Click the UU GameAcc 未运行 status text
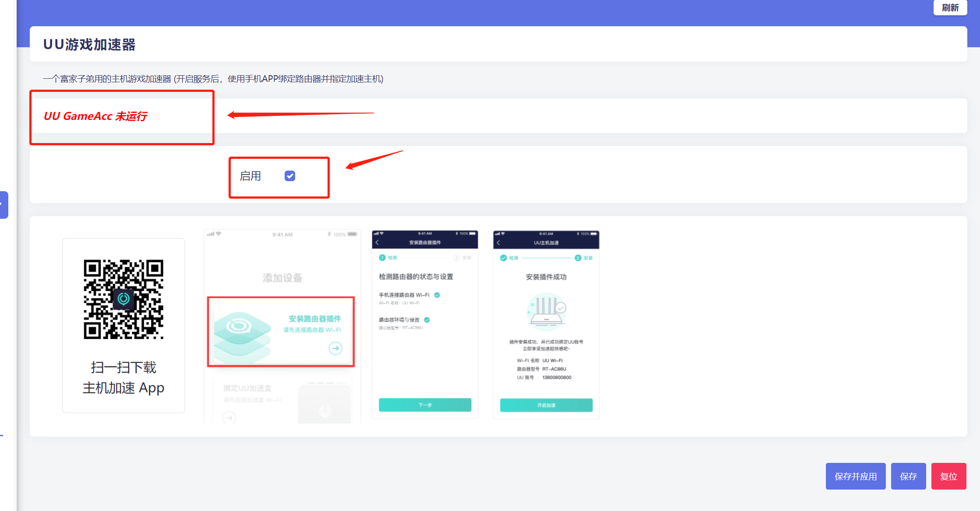980x511 pixels. pyautogui.click(x=95, y=116)
